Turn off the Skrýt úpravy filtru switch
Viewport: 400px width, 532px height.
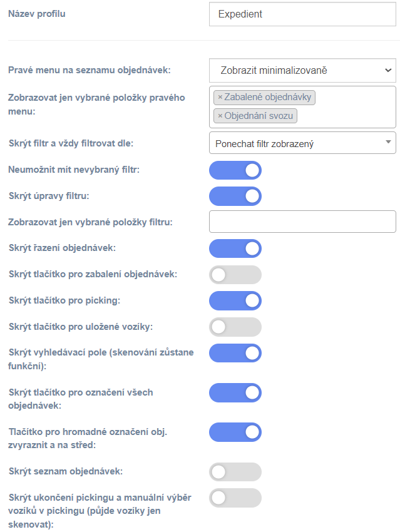coord(235,196)
